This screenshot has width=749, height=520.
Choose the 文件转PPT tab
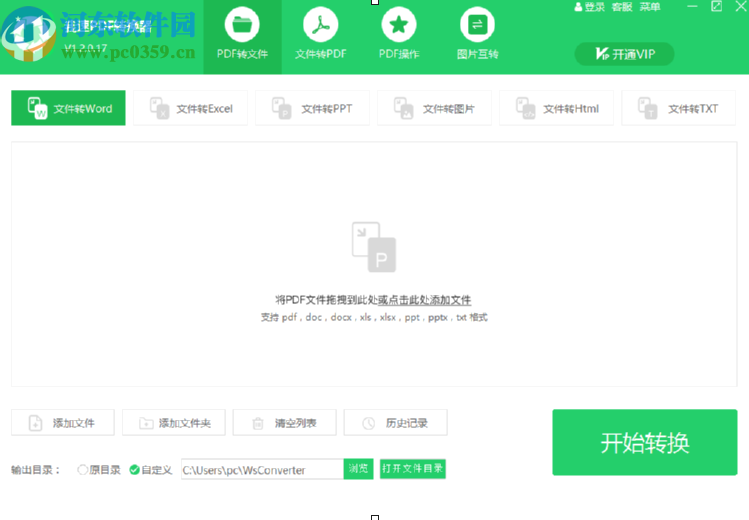point(312,108)
